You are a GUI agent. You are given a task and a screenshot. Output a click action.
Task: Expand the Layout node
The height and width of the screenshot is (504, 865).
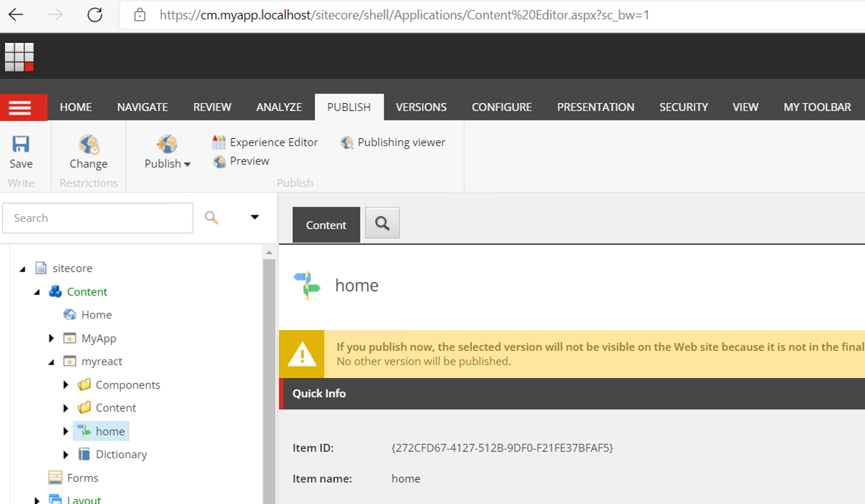tap(37, 500)
